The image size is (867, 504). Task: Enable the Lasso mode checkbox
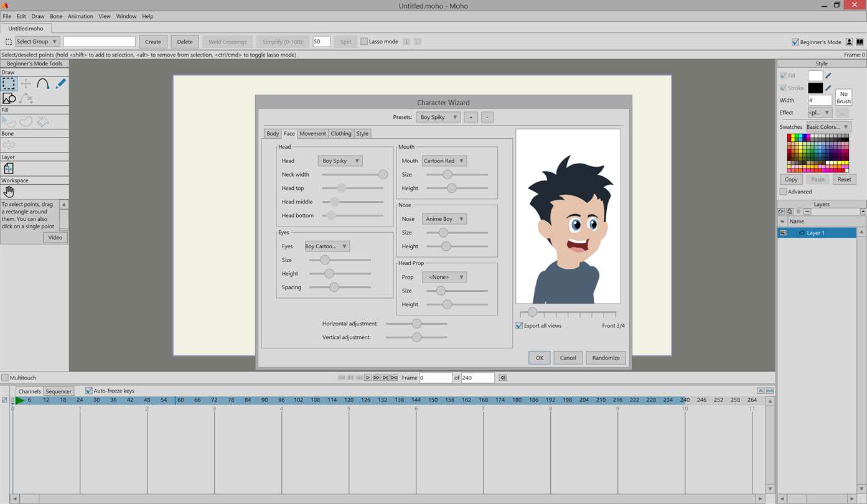tap(364, 42)
